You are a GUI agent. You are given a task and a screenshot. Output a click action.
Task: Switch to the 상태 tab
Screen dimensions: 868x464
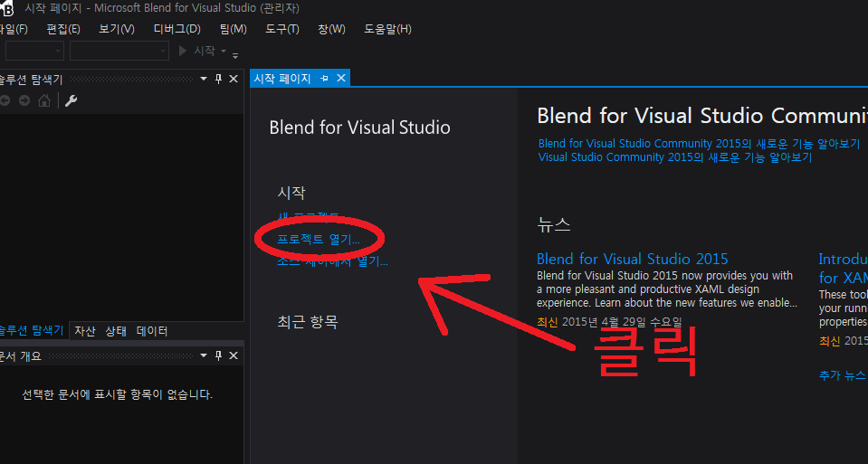(x=116, y=331)
